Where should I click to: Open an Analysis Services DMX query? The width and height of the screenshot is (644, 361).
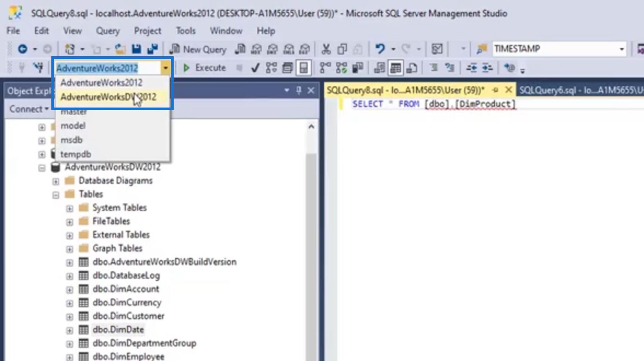273,49
